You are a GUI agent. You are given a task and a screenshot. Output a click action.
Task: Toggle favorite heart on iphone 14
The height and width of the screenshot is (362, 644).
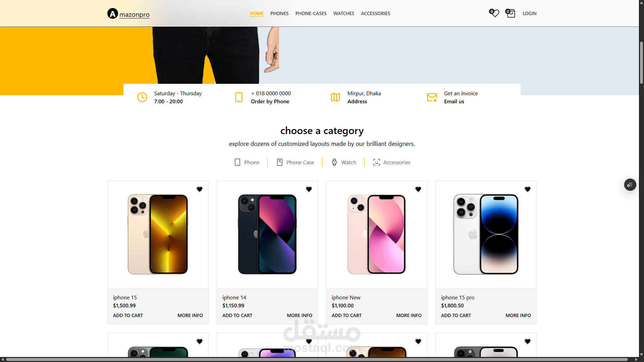point(309,189)
